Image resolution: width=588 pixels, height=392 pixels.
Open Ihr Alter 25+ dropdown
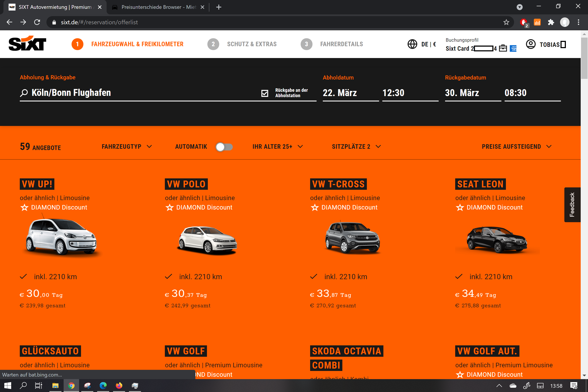(278, 147)
